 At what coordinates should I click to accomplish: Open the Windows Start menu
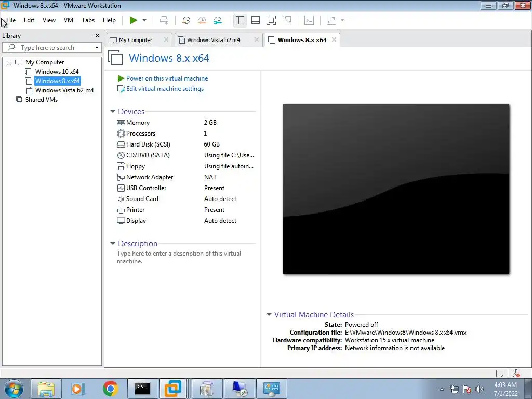[14, 389]
